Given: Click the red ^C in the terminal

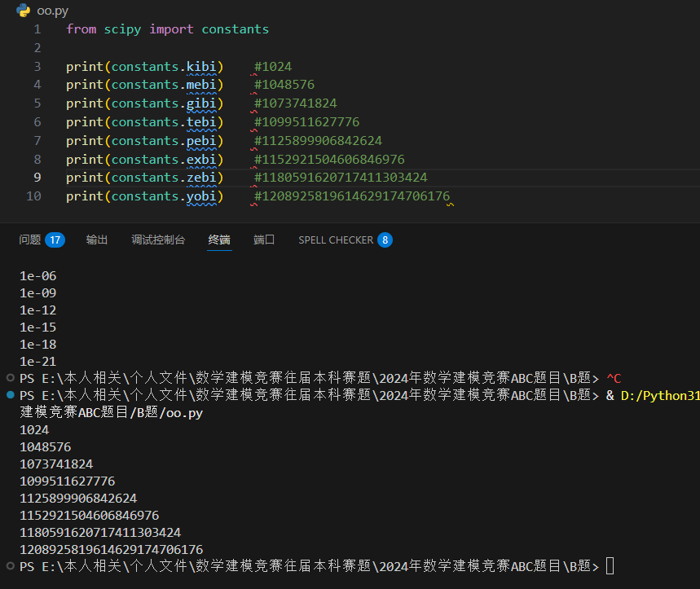Looking at the screenshot, I should click(614, 378).
